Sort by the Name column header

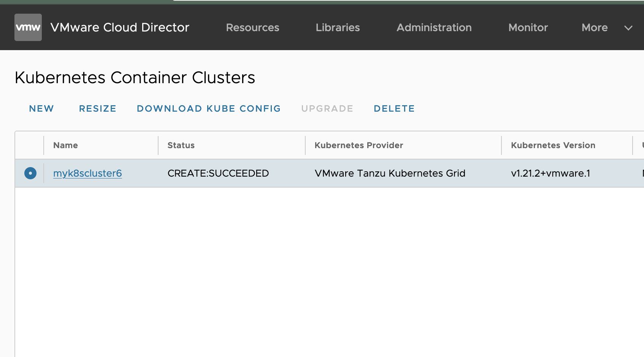[65, 145]
